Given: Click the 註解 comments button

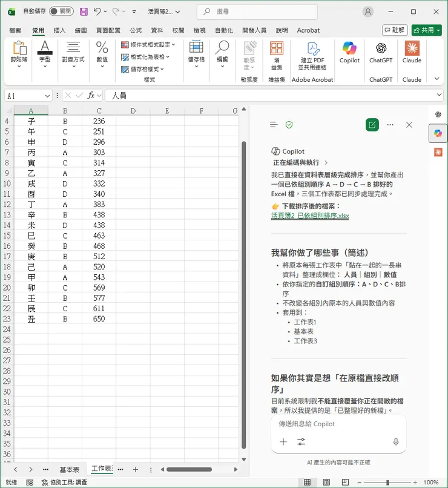Looking at the screenshot, I should coord(395,30).
